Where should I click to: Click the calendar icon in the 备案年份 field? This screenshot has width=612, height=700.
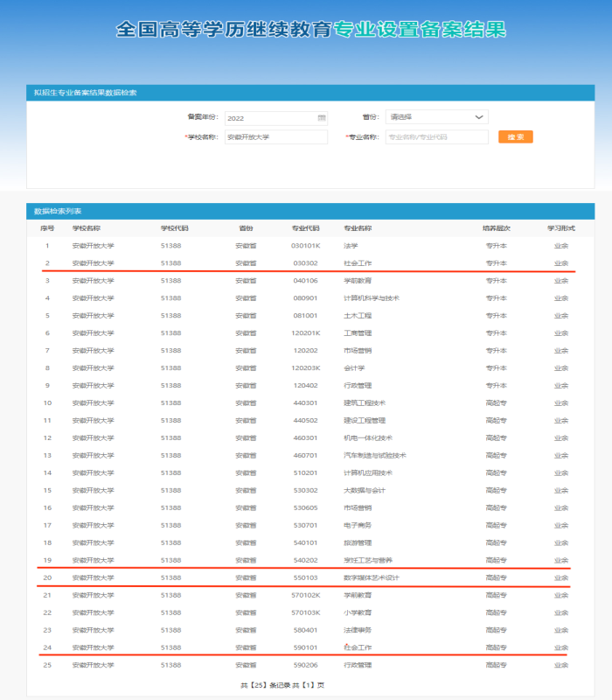322,117
